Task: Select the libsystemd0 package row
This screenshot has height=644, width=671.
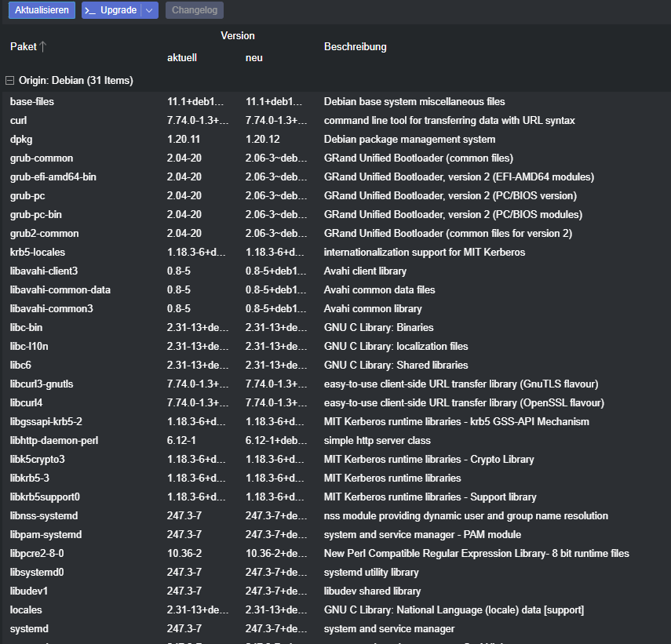Action: [x=337, y=572]
